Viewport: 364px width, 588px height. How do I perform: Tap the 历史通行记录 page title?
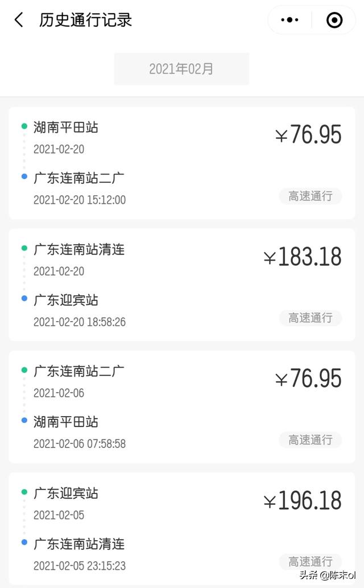(x=86, y=20)
